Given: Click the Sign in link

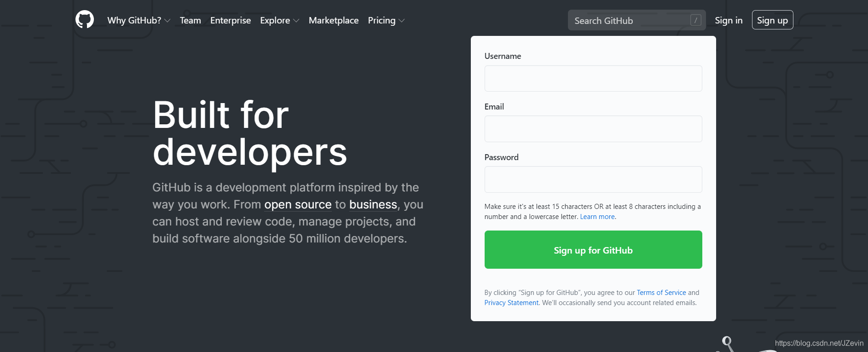Looking at the screenshot, I should pyautogui.click(x=729, y=20).
